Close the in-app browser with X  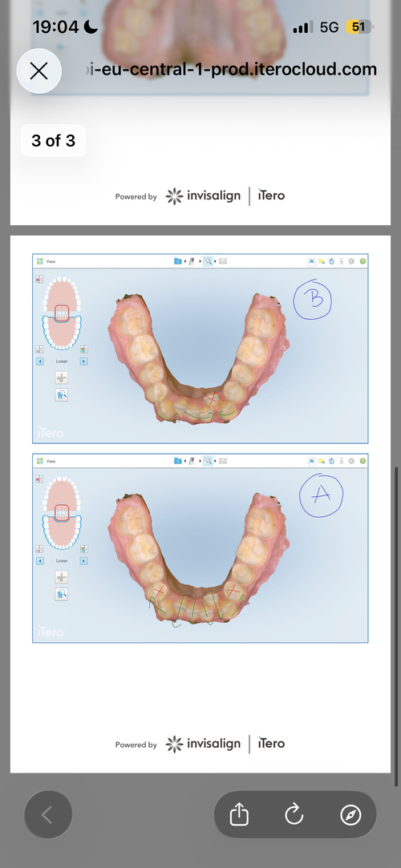[x=38, y=71]
